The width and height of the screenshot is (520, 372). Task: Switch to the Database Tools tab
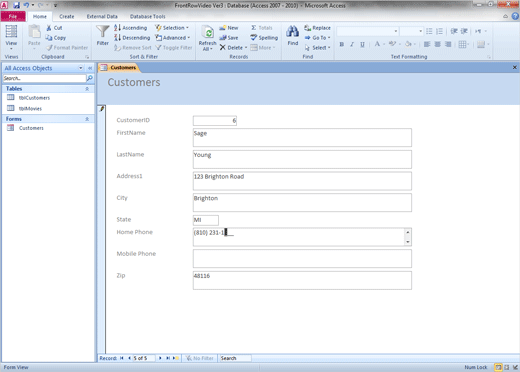tap(148, 16)
